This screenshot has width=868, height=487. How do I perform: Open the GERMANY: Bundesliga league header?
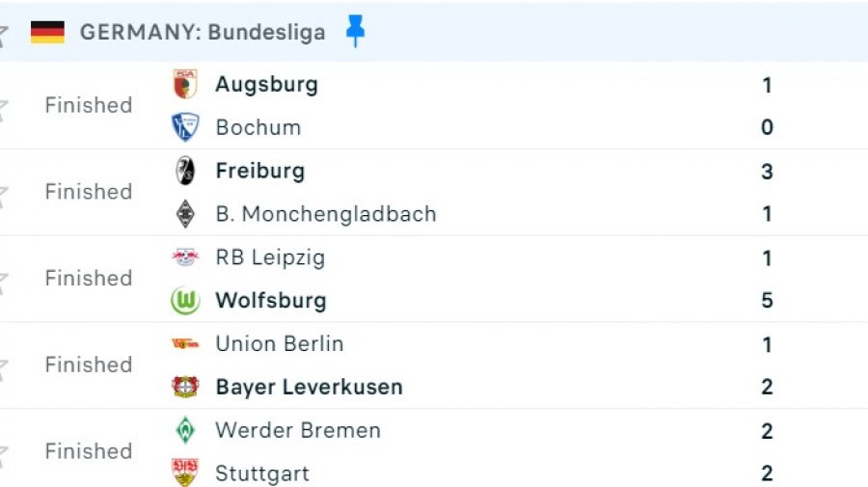pyautogui.click(x=203, y=32)
